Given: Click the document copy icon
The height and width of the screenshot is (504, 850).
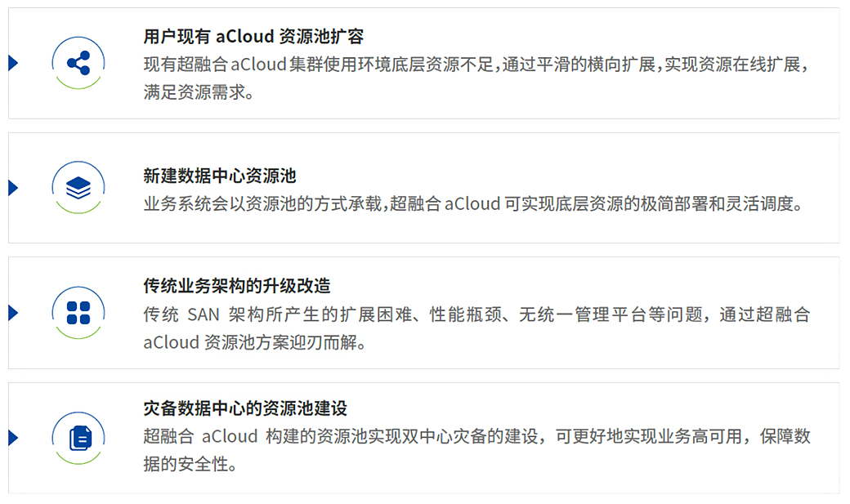Looking at the screenshot, I should [78, 438].
